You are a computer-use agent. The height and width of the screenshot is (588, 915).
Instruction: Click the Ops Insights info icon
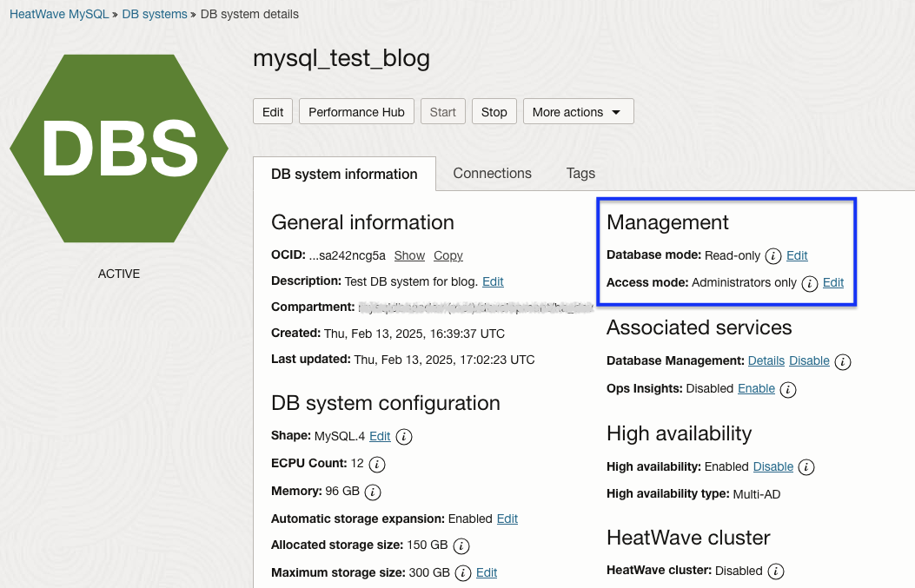[x=787, y=390]
